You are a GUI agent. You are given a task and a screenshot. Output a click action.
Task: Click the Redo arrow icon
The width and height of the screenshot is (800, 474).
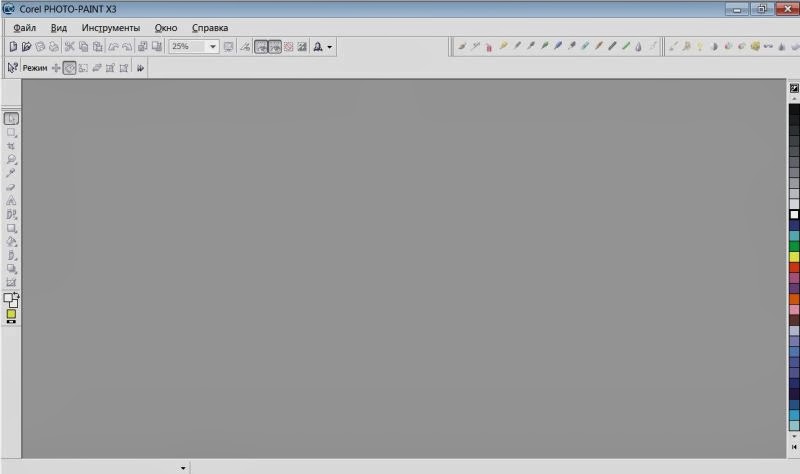(x=127, y=47)
